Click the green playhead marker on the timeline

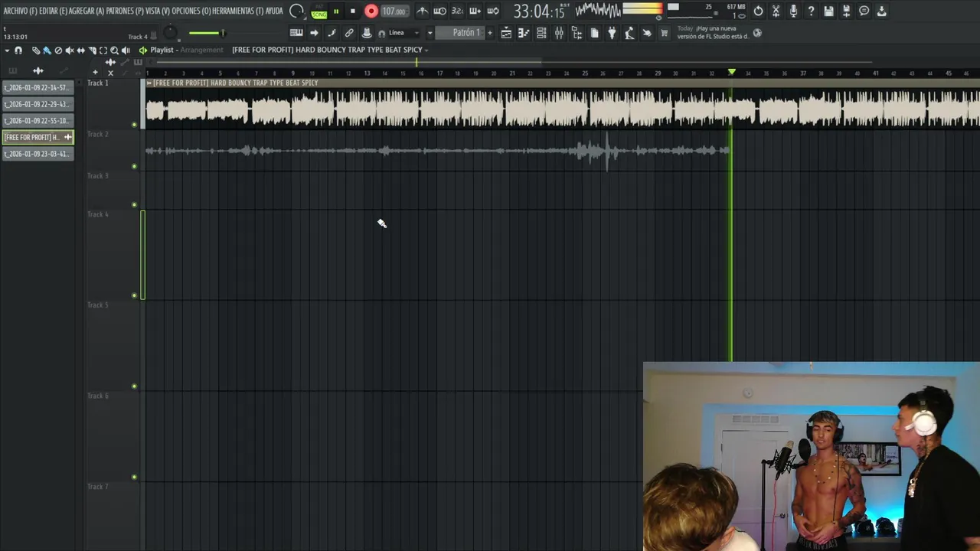coord(732,72)
